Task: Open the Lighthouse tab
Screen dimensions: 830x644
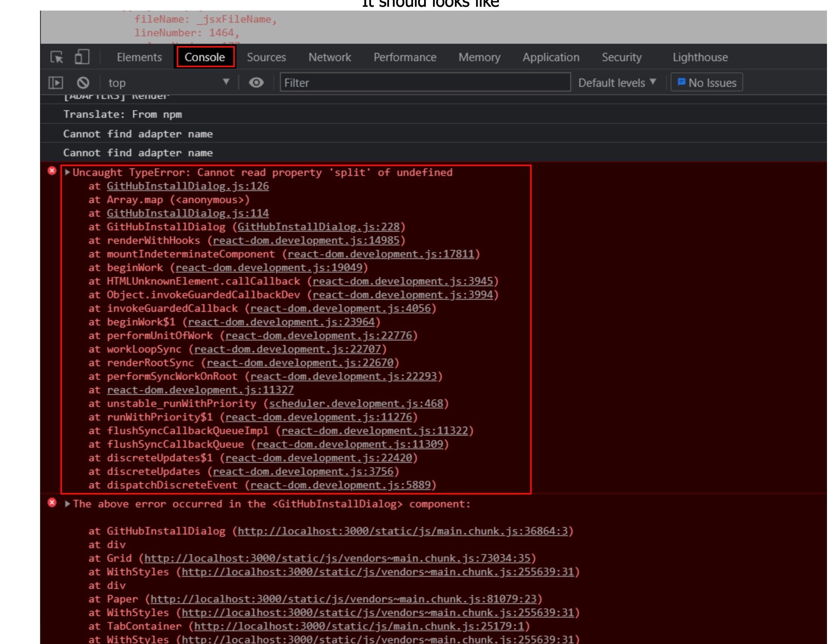Action: click(700, 57)
